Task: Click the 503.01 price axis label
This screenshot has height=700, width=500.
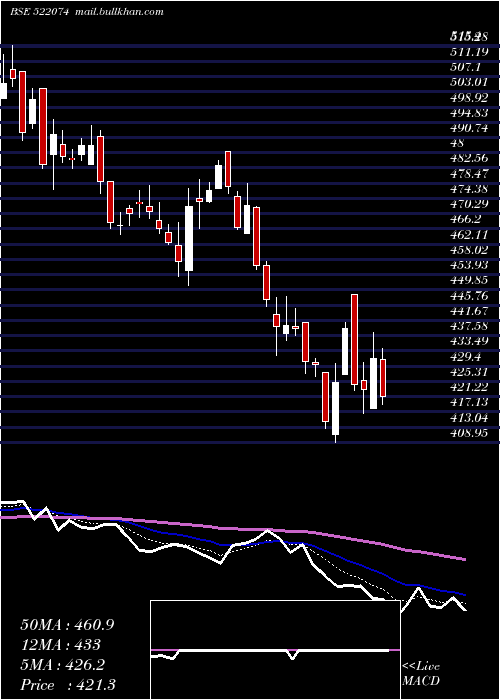Action: point(468,82)
